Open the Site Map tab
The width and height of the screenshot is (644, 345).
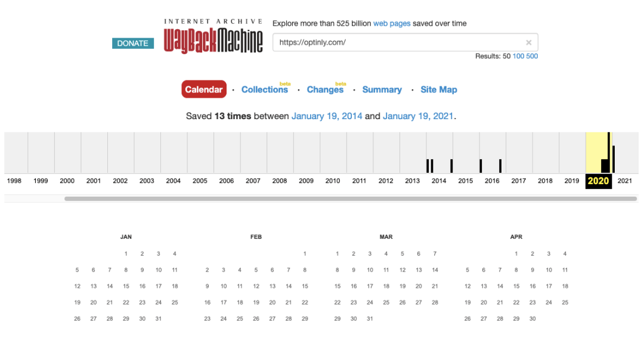pyautogui.click(x=439, y=89)
